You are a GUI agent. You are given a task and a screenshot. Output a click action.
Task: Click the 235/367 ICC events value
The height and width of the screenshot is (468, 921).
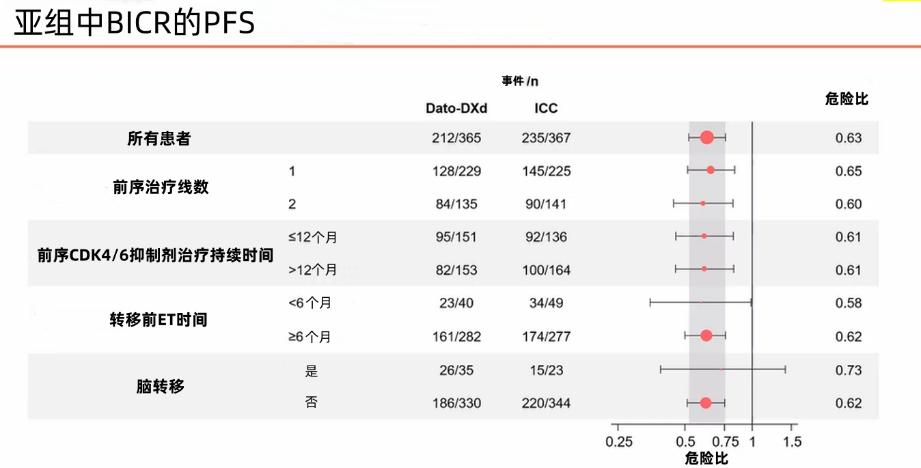[x=546, y=138]
